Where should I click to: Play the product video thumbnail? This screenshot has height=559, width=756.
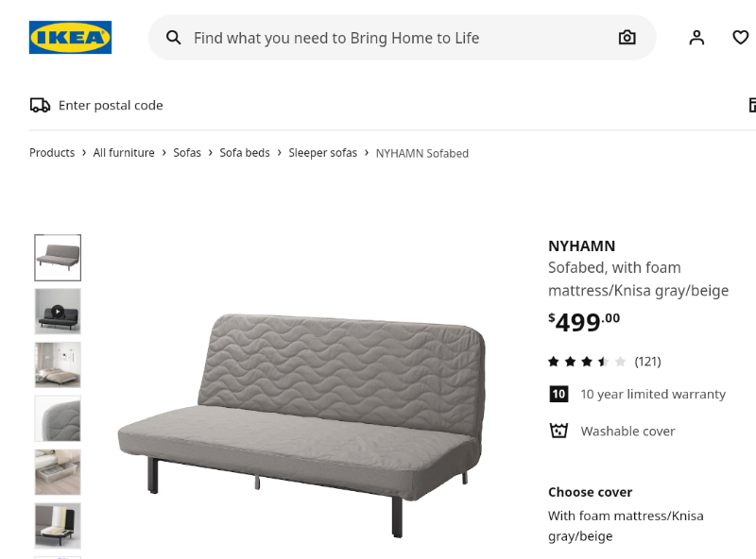tap(58, 312)
